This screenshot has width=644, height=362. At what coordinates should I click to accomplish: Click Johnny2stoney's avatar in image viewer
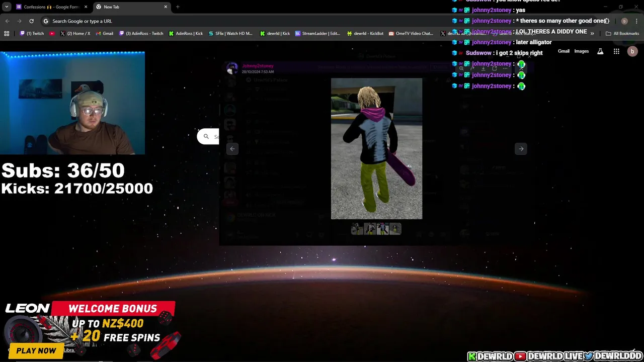(232, 68)
